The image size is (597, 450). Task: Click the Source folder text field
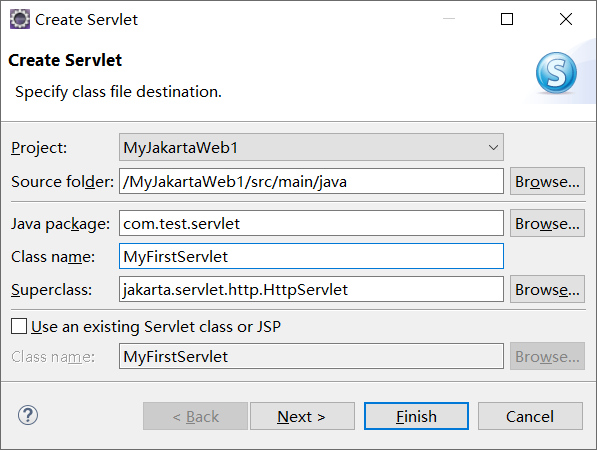click(x=311, y=181)
